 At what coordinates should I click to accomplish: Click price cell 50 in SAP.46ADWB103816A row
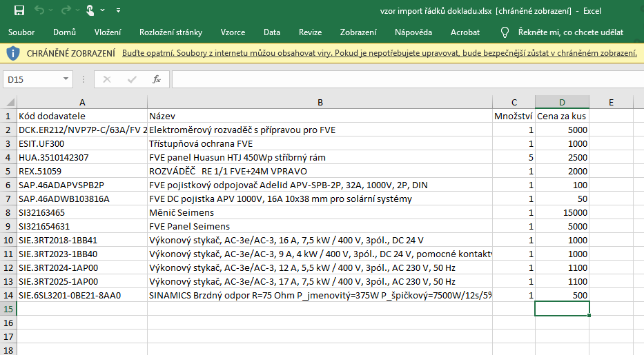[x=562, y=199]
